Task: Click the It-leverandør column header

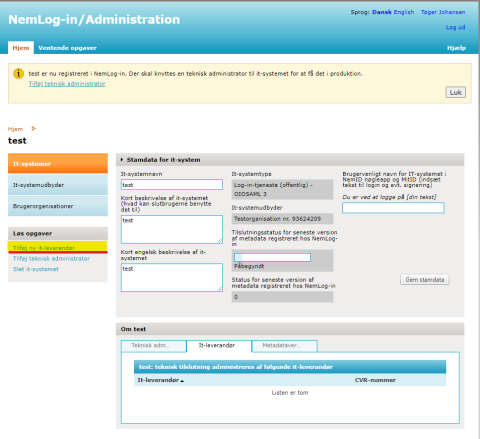Action: point(158,380)
